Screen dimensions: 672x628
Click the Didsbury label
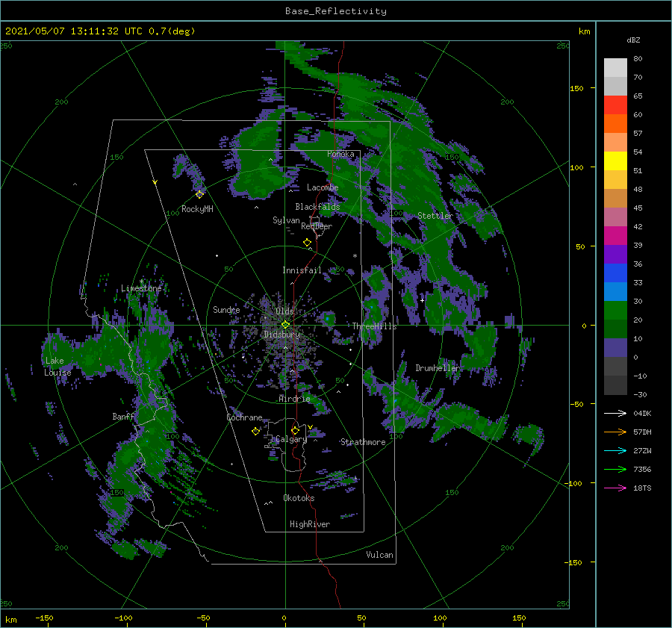coord(281,335)
